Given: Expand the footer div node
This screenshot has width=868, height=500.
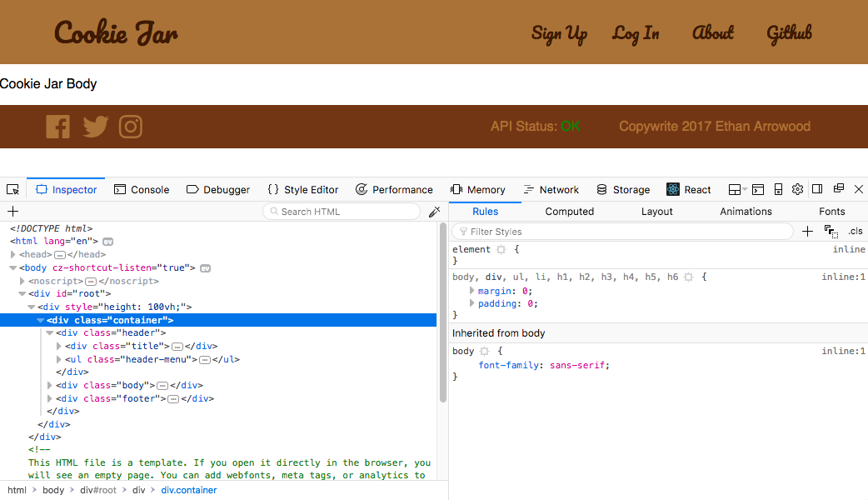Looking at the screenshot, I should pos(50,398).
